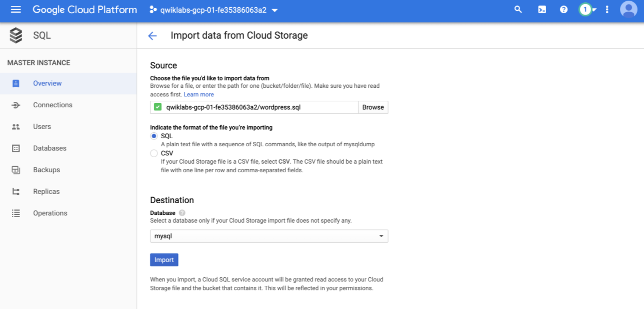The width and height of the screenshot is (644, 309).
Task: Click the Overview sidebar icon
Action: click(x=16, y=84)
